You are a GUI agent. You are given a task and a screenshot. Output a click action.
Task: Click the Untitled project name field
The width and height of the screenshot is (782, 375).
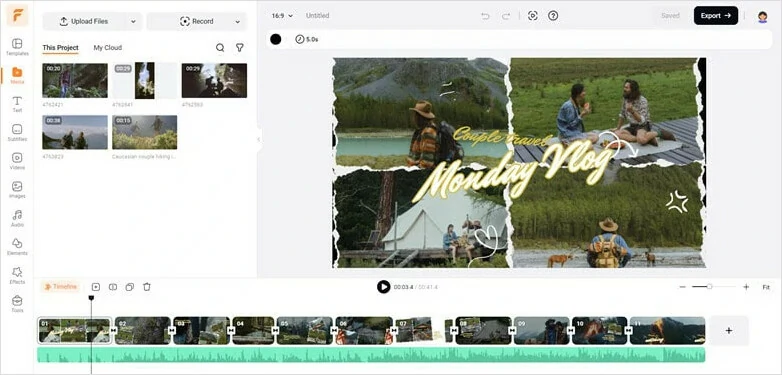coord(318,16)
